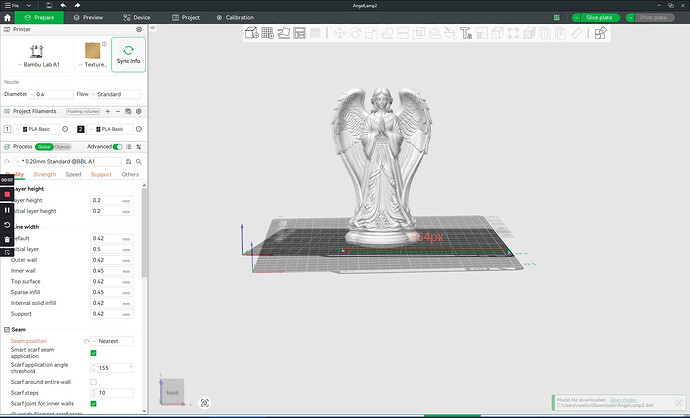The width and height of the screenshot is (690, 418).
Task: Click the search process settings magnifier
Action: [139, 161]
